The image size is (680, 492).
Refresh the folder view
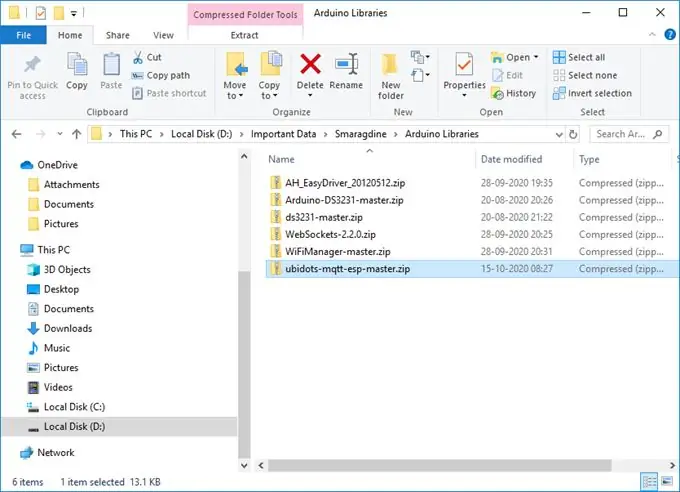573,134
